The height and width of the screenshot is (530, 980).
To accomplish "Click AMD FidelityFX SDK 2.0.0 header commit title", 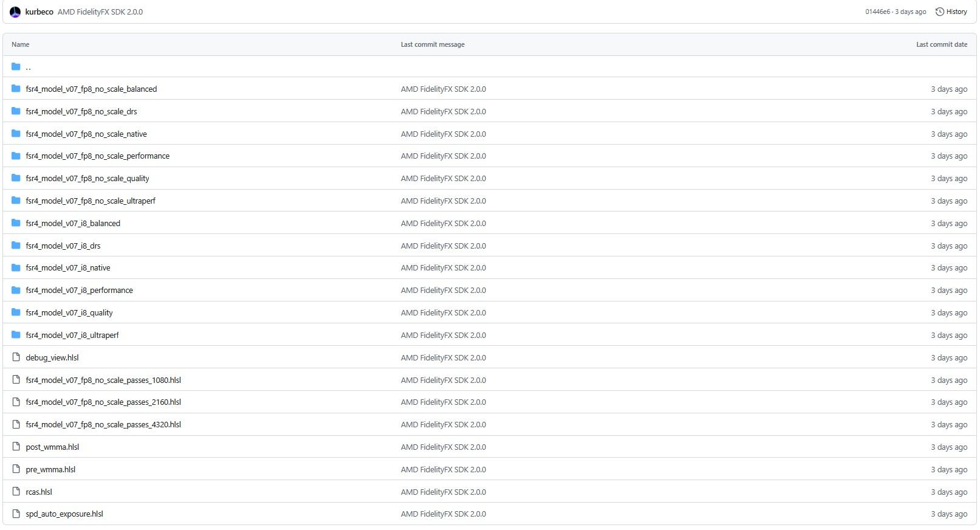I will click(x=100, y=12).
